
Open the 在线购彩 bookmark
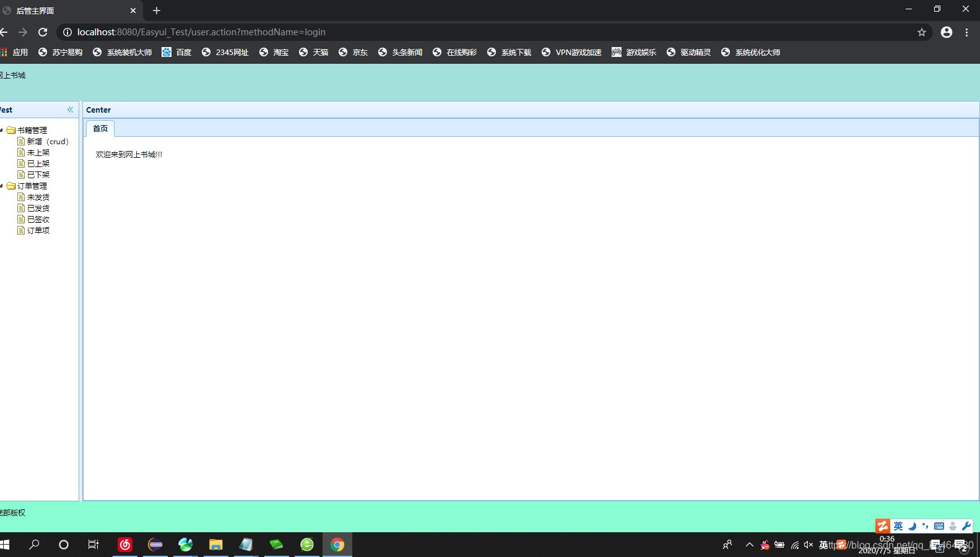tap(454, 52)
